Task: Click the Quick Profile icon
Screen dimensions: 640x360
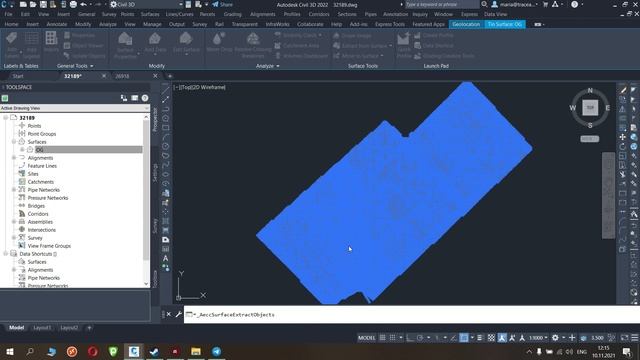Action: [x=403, y=40]
